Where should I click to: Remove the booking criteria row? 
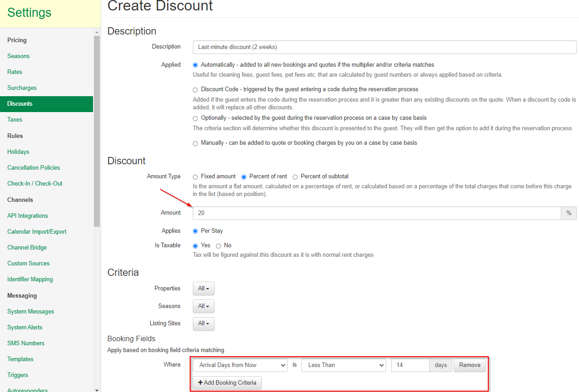(x=470, y=365)
